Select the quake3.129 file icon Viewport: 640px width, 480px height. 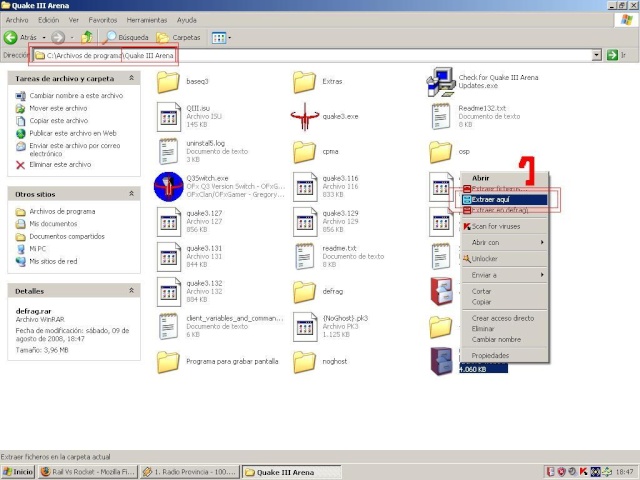305,222
